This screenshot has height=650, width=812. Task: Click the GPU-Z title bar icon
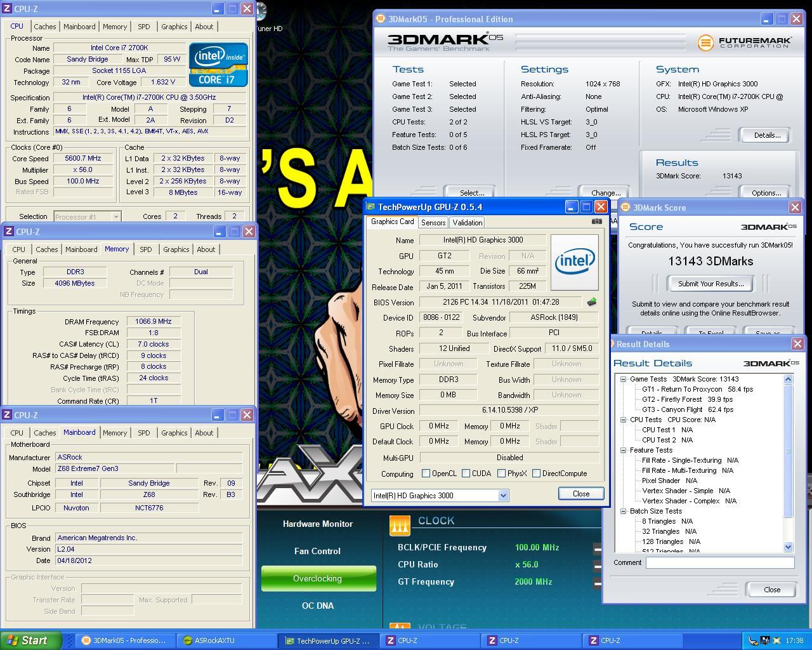point(371,207)
